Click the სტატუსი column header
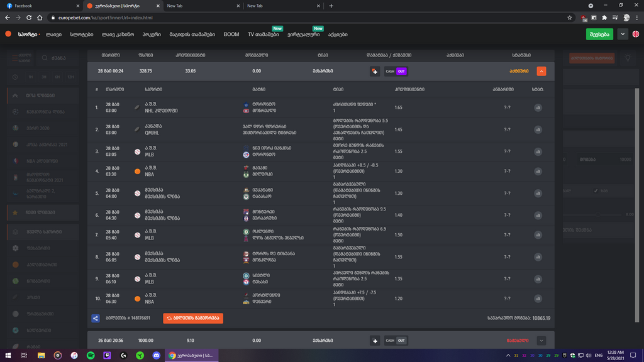 click(521, 55)
